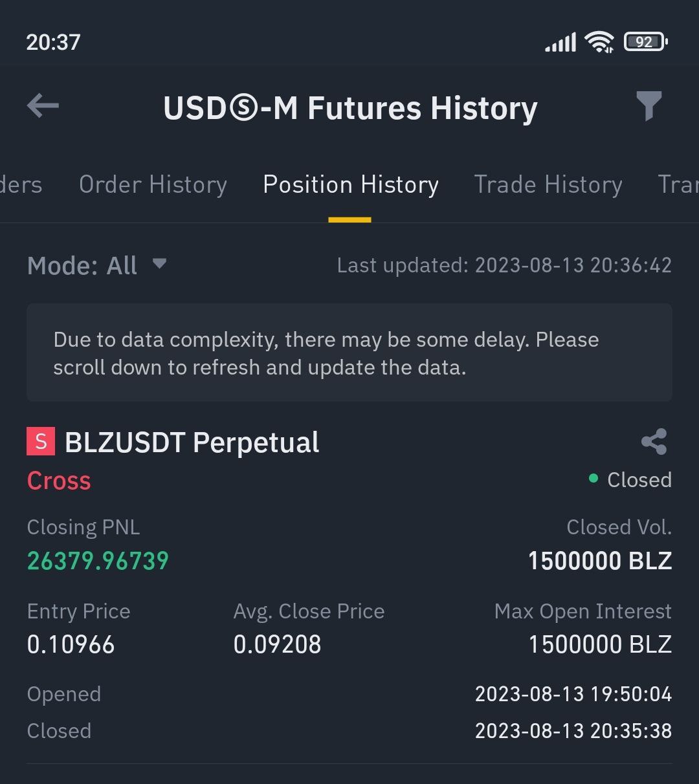Open the filter funnel icon

[x=649, y=106]
